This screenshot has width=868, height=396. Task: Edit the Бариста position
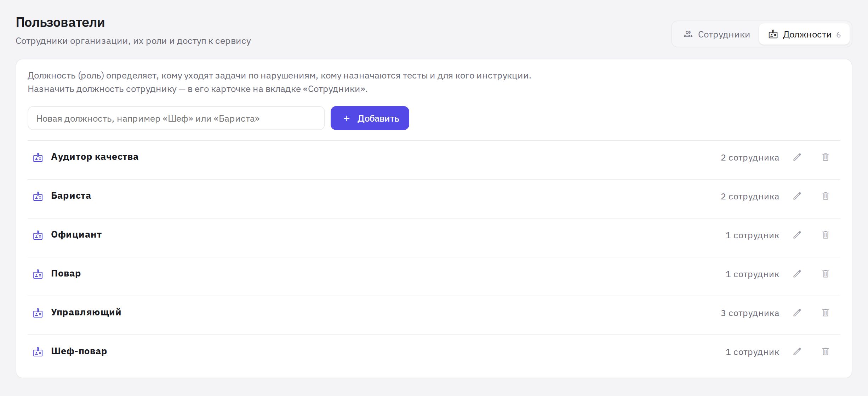click(x=797, y=196)
